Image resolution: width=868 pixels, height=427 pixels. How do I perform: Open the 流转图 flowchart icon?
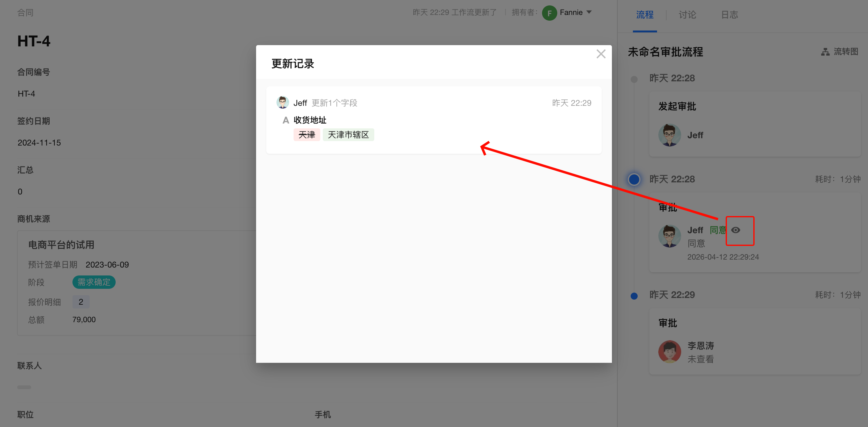tap(825, 52)
